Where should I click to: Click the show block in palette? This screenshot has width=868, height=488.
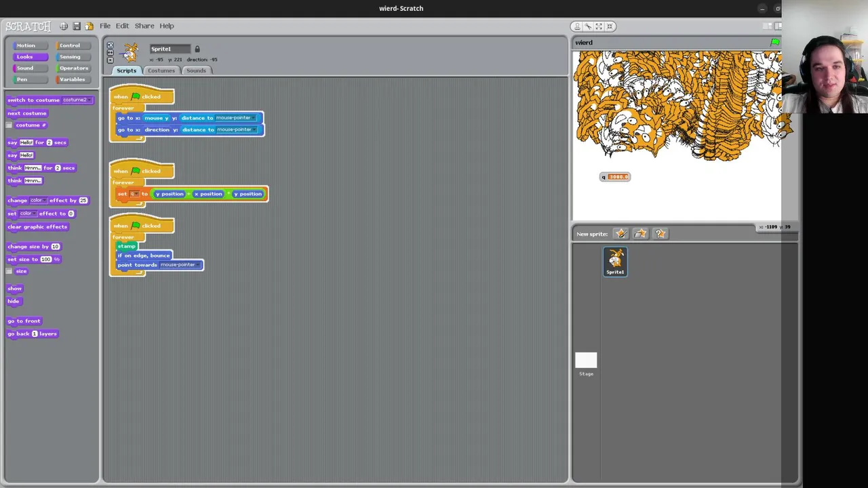pos(15,289)
